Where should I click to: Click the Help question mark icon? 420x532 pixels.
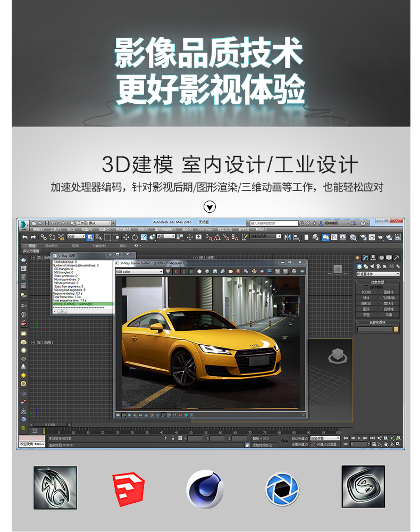click(363, 223)
